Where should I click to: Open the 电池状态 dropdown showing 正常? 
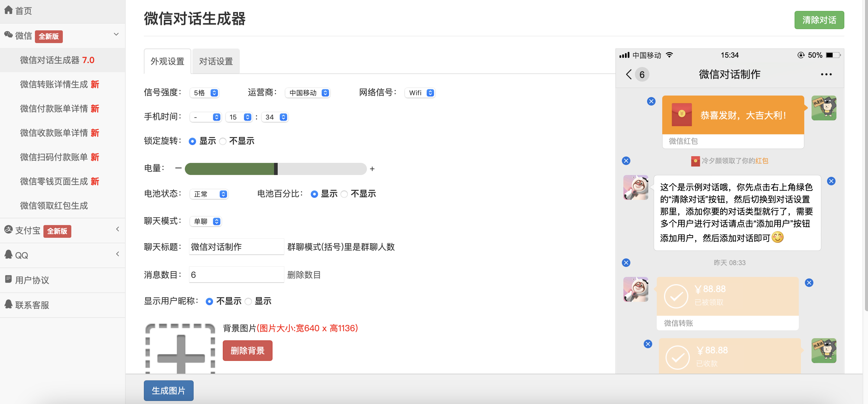[209, 194]
